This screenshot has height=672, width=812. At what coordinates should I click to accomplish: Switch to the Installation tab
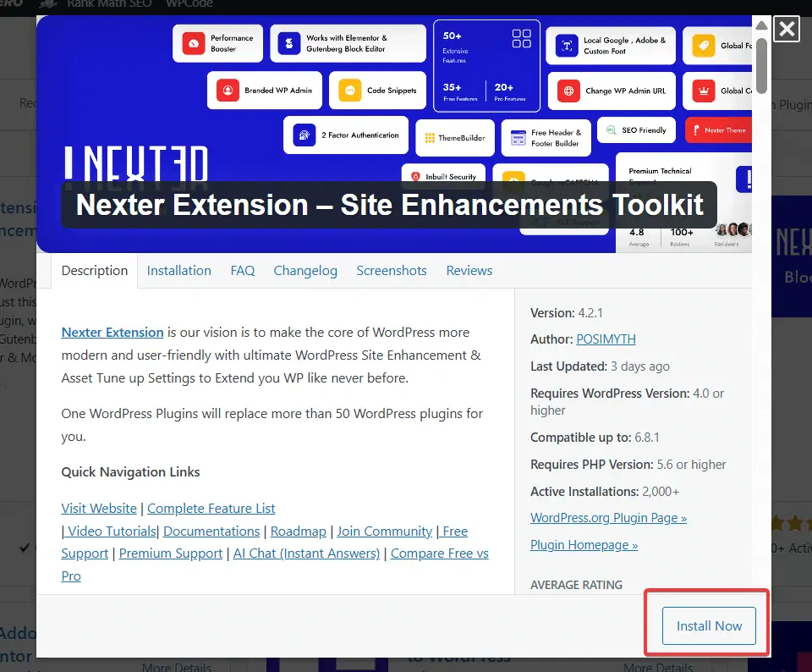(x=178, y=270)
